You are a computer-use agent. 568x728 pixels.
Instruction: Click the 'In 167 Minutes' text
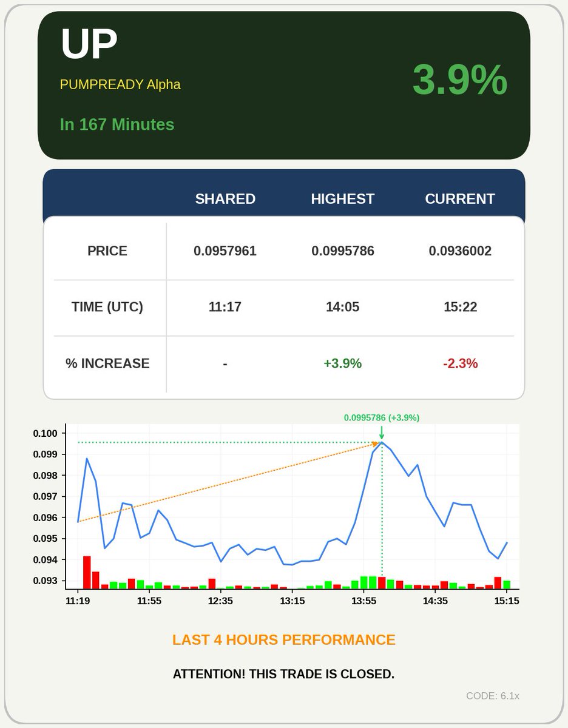[117, 124]
